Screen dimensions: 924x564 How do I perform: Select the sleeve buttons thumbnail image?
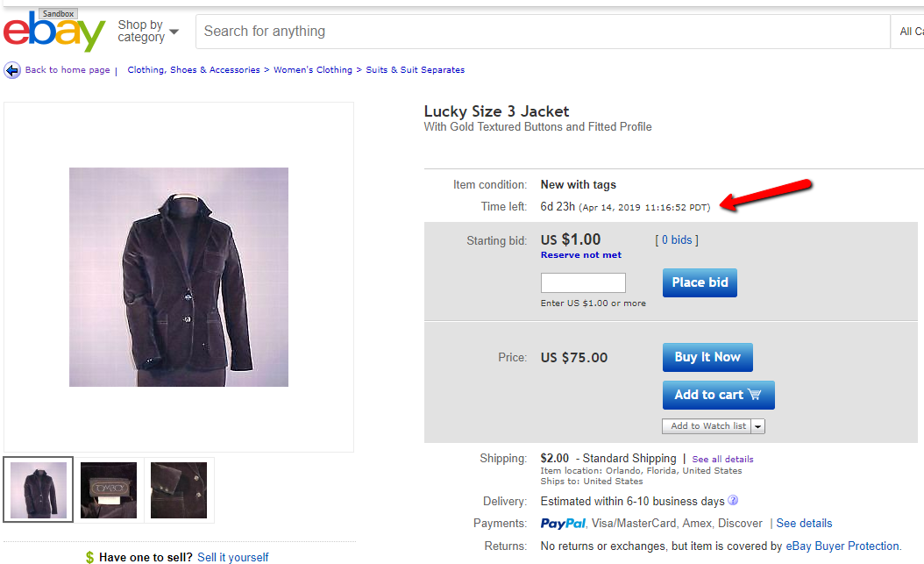click(x=179, y=489)
